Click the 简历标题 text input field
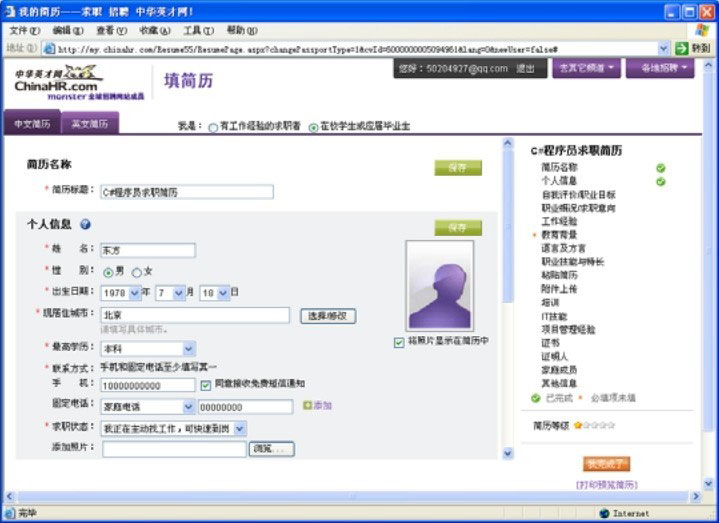 tap(187, 192)
